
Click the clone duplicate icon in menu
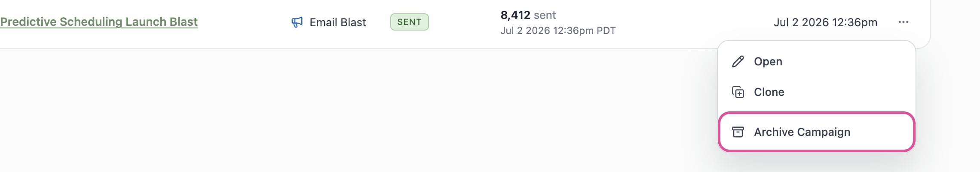click(x=738, y=92)
